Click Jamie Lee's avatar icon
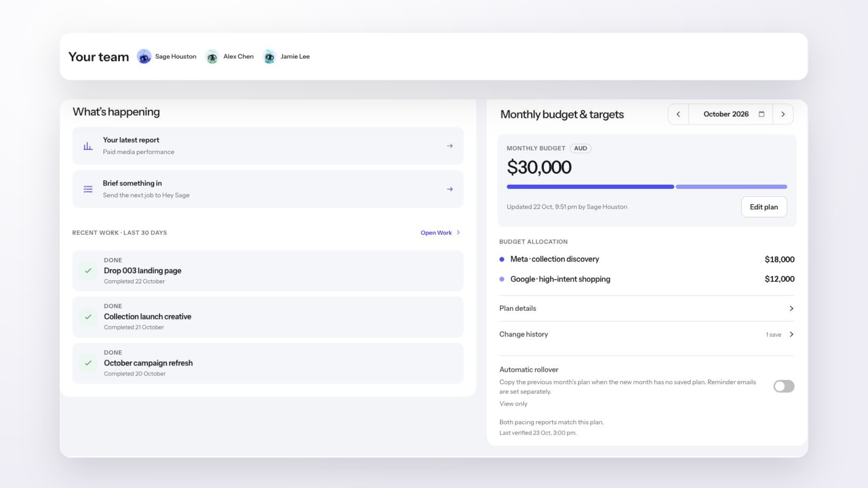The height and width of the screenshot is (488, 868). click(269, 56)
